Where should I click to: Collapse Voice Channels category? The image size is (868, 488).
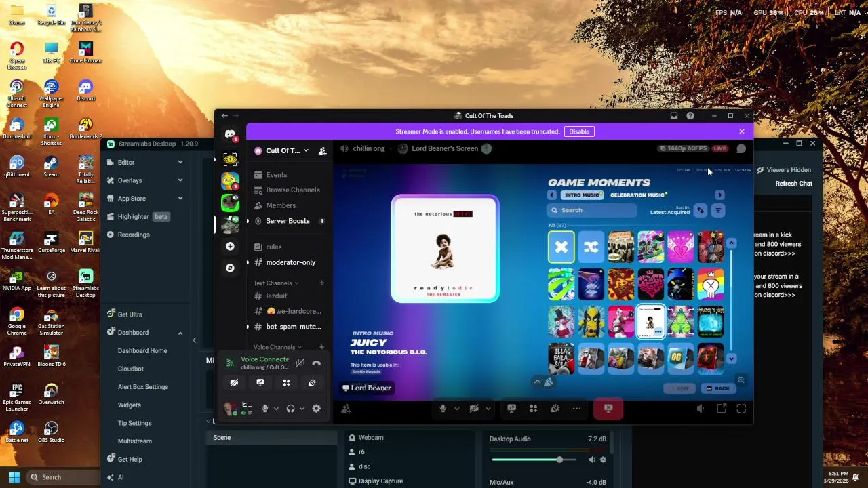click(x=277, y=347)
